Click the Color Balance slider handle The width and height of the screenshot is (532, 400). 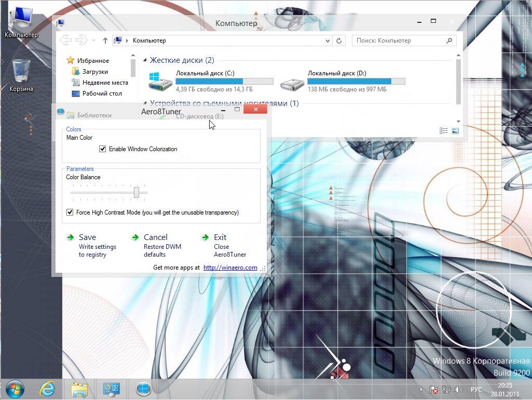[x=137, y=192]
